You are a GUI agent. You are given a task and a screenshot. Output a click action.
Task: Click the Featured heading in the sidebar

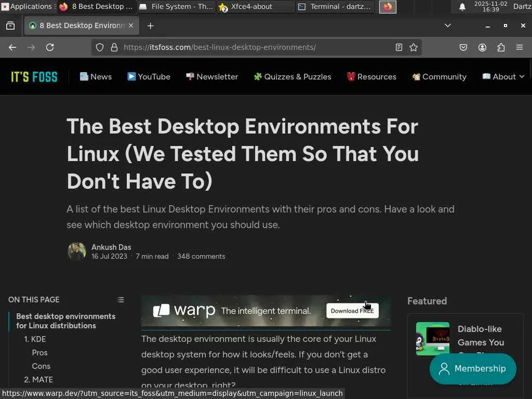tap(427, 301)
